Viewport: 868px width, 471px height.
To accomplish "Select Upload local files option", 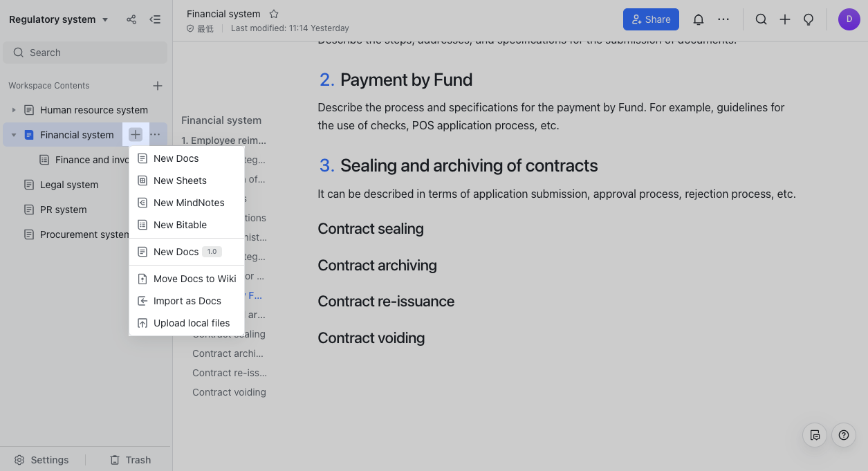I will pos(191,323).
